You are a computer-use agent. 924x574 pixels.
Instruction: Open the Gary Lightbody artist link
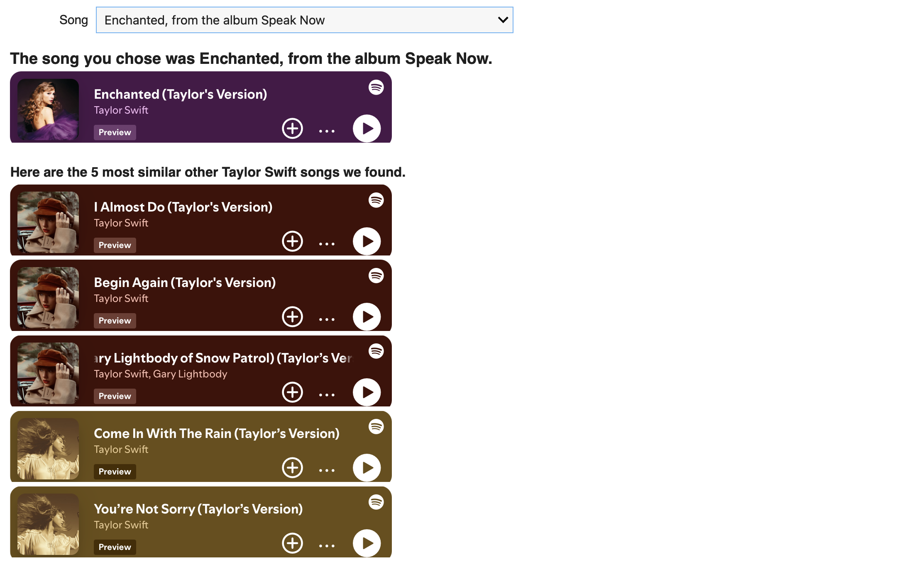click(190, 374)
